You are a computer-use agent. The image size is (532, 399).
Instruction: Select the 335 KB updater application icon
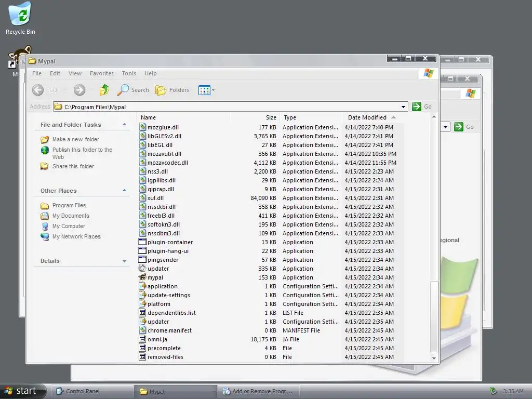(x=142, y=269)
